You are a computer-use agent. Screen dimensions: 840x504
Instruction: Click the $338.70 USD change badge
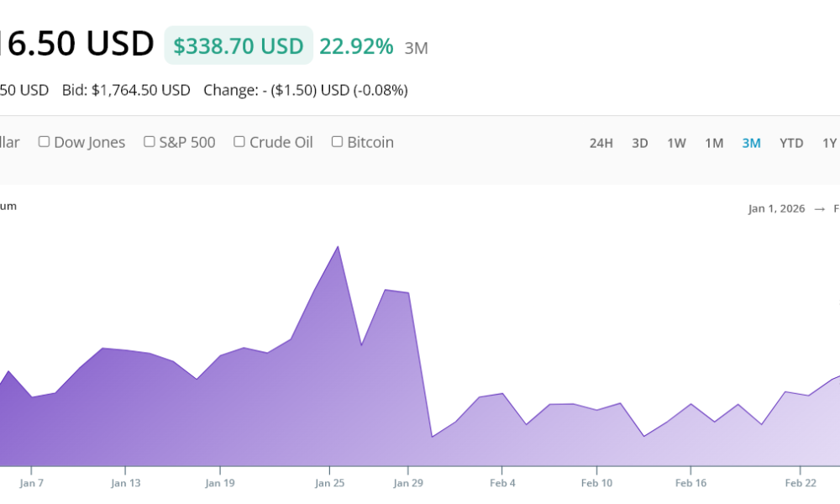click(239, 45)
